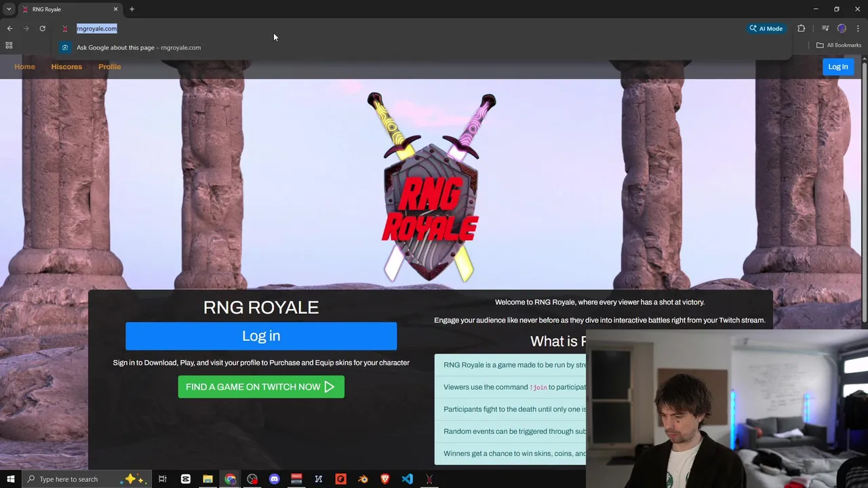
Task: Open the apps grid in bookmarks bar
Action: (9, 45)
